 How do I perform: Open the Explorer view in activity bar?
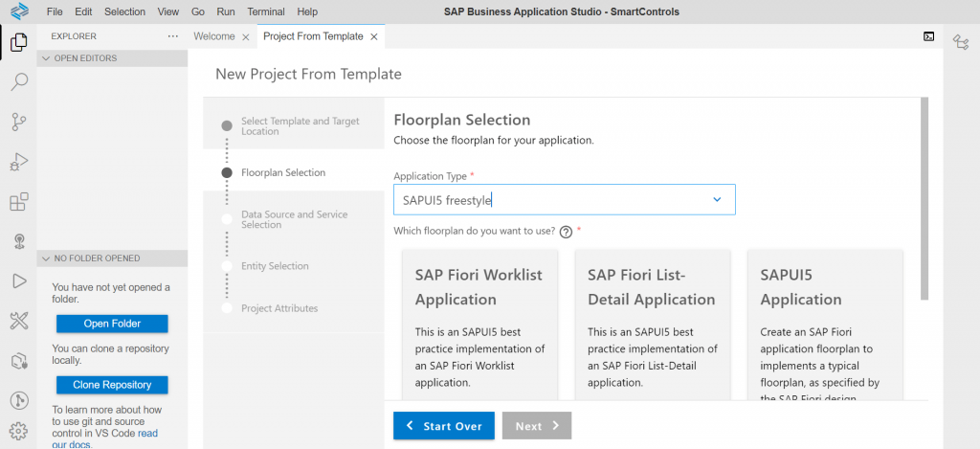[19, 42]
